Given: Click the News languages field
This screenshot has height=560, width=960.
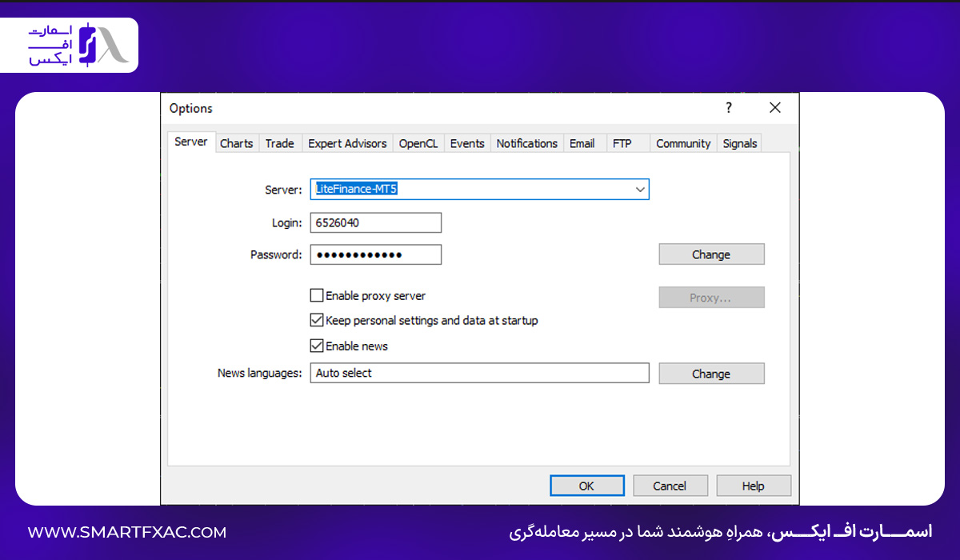Looking at the screenshot, I should click(480, 373).
